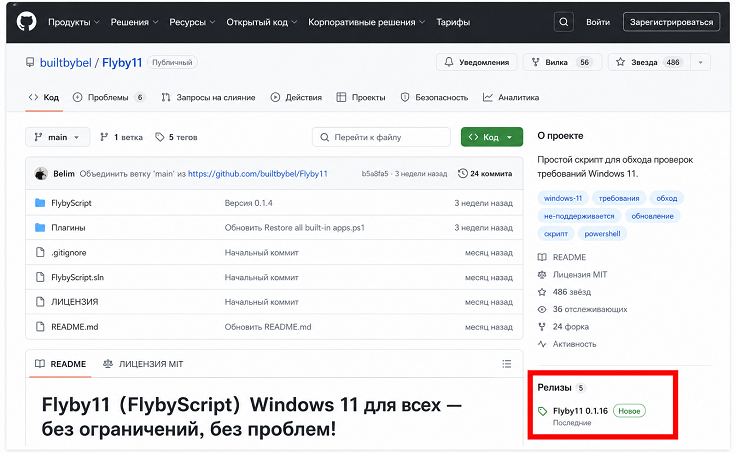Click the скрипт topic tag
735x453 pixels.
555,234
